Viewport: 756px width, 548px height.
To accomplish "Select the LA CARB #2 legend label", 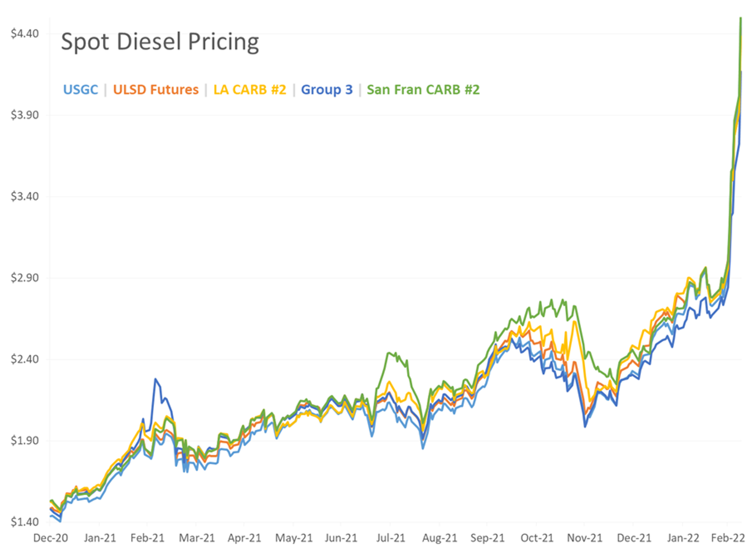I will coord(250,90).
